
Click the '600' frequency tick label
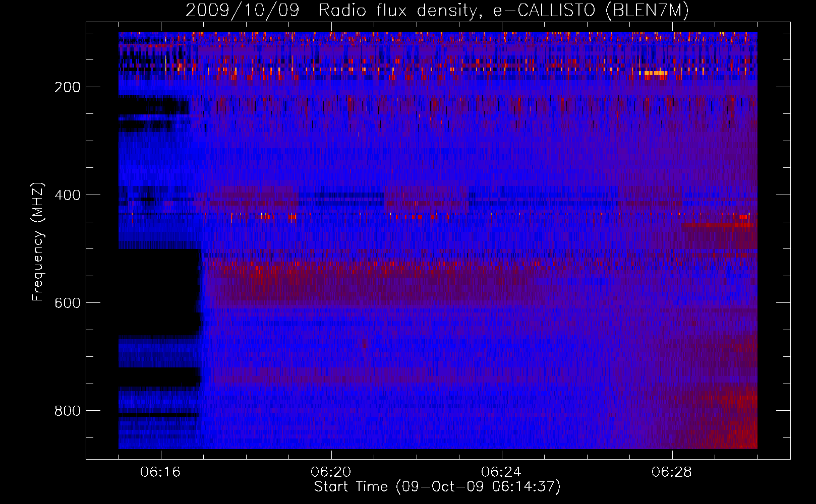coord(68,303)
